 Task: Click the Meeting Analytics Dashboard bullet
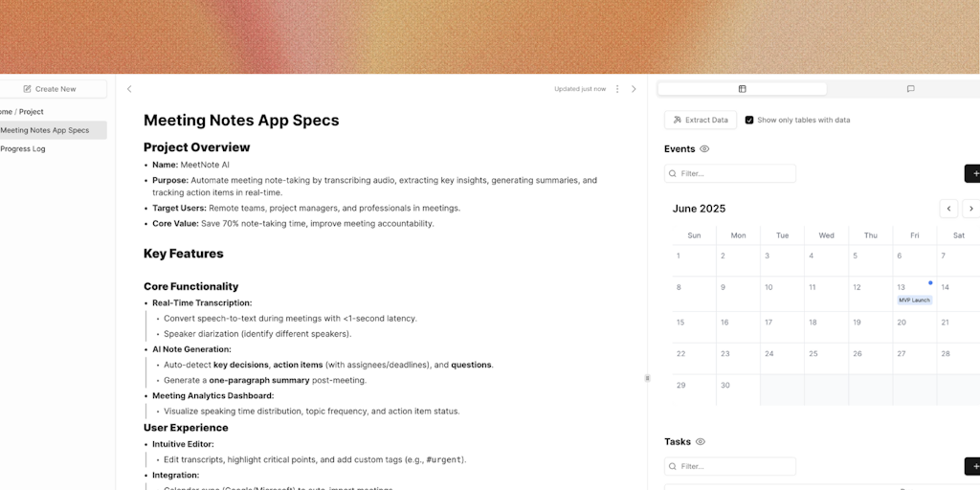(x=213, y=395)
